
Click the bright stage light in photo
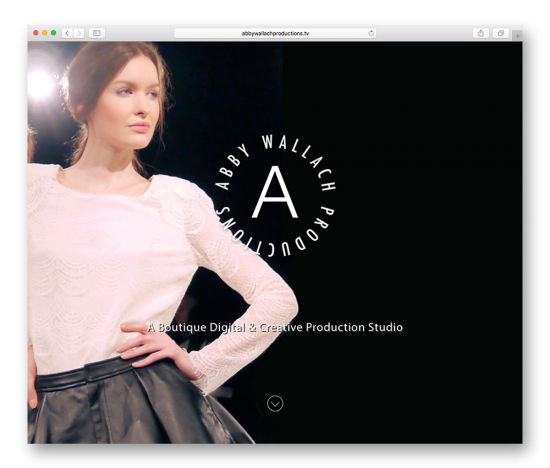pos(40,83)
